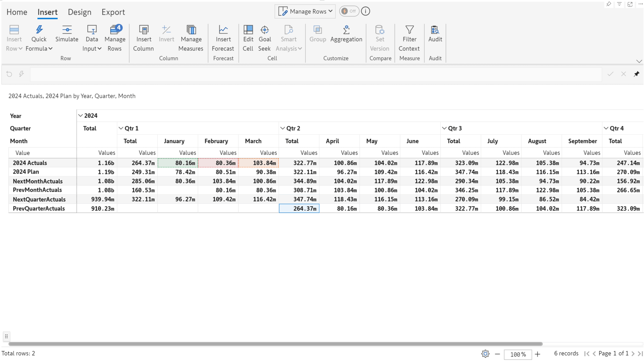
Task: Click the information icon near toggle
Action: pos(366,11)
